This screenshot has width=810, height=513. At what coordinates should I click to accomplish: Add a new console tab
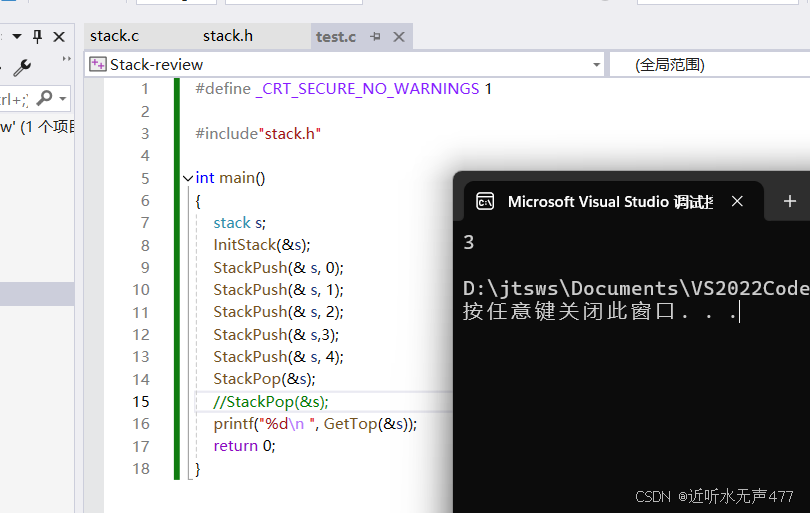(x=790, y=201)
